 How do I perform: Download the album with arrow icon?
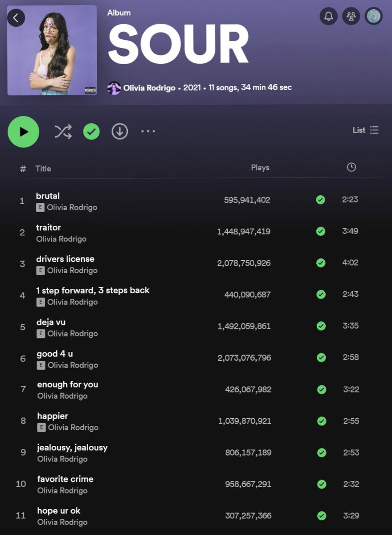[120, 132]
